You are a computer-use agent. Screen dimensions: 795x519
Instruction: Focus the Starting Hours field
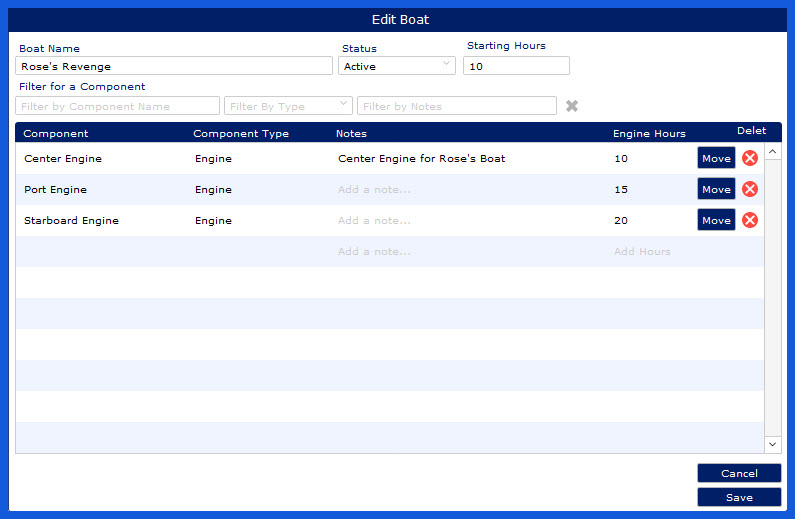[517, 66]
